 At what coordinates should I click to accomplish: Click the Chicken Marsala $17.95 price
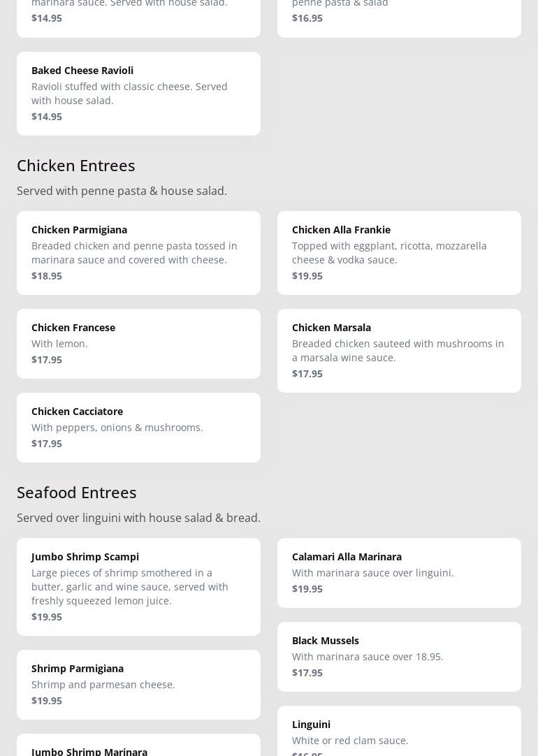point(307,373)
